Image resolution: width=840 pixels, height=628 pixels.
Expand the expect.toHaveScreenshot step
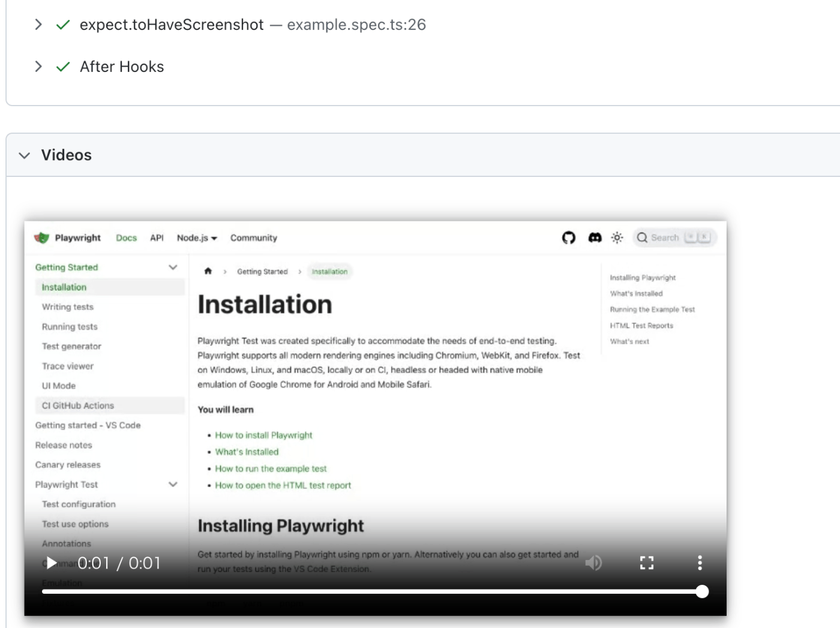click(x=38, y=25)
